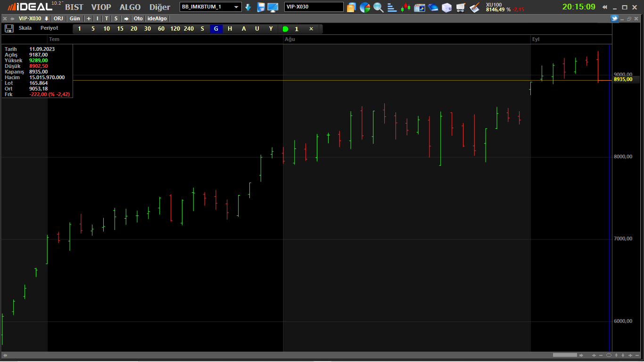The image size is (644, 362).
Task: Open the Diğer menu
Action: click(x=160, y=7)
